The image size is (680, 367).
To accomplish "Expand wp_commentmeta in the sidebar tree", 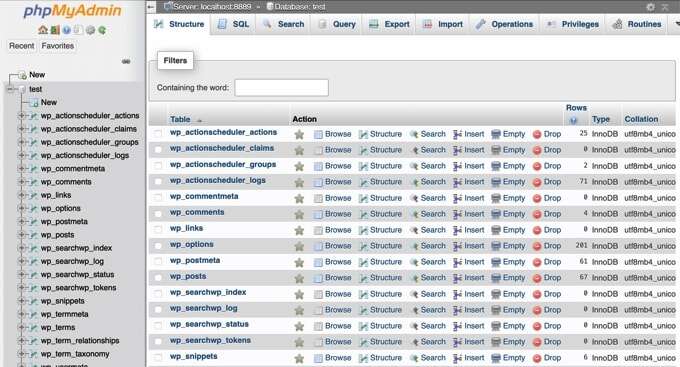I will coord(21,169).
